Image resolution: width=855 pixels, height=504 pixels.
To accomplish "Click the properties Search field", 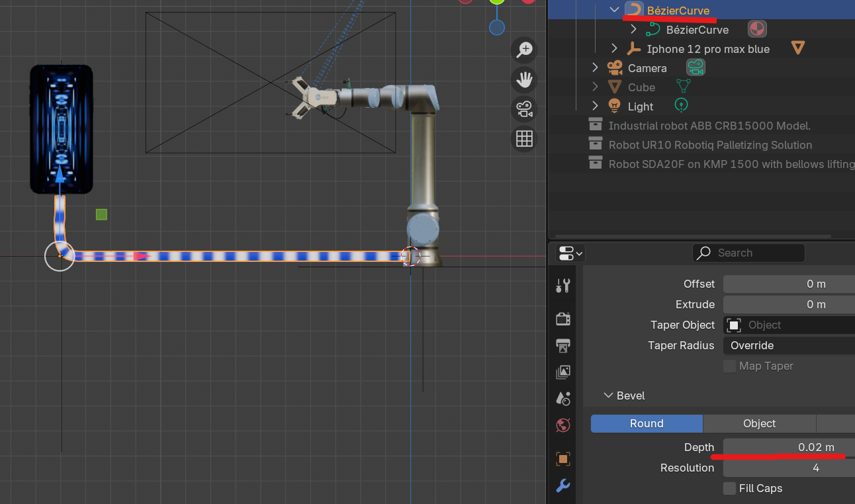I will point(748,253).
